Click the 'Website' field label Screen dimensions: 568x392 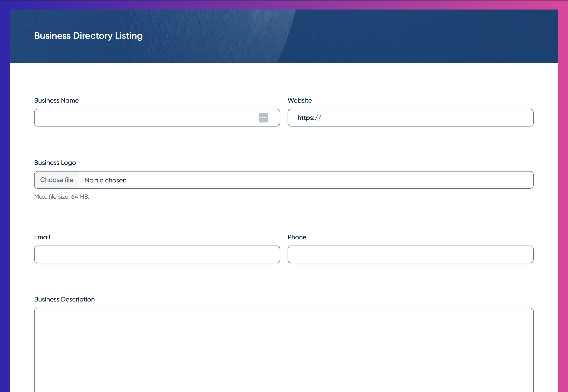click(x=300, y=100)
